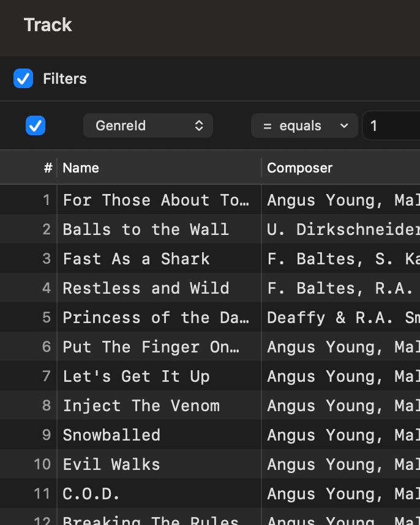The image size is (420, 525).
Task: Click row number 6
Action: point(47,346)
